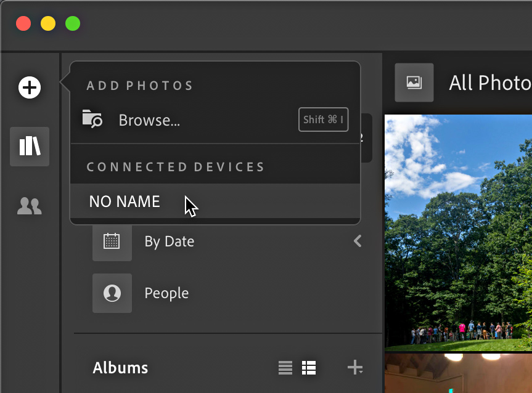Click the Browse folder search icon
The image size is (532, 393).
point(92,119)
